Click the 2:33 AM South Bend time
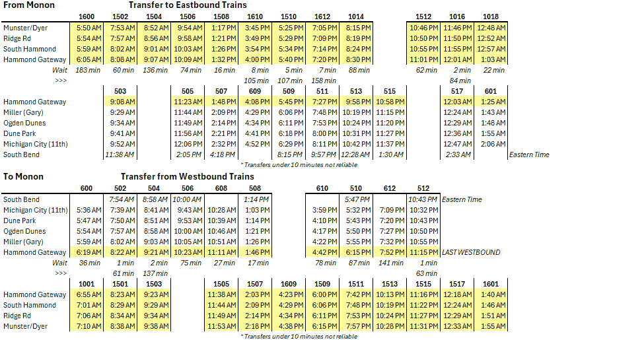The image size is (644, 340). pos(457,154)
